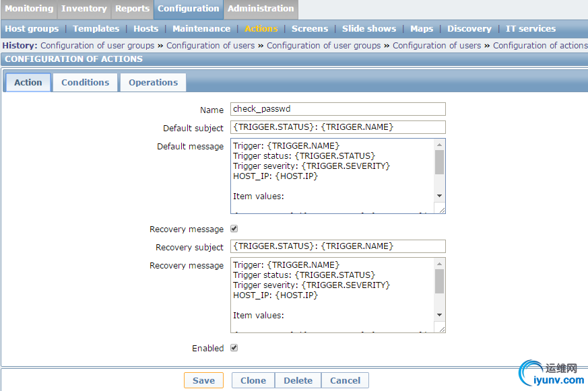This screenshot has width=588, height=391.
Task: Click Default message resize grip
Action: [442, 210]
